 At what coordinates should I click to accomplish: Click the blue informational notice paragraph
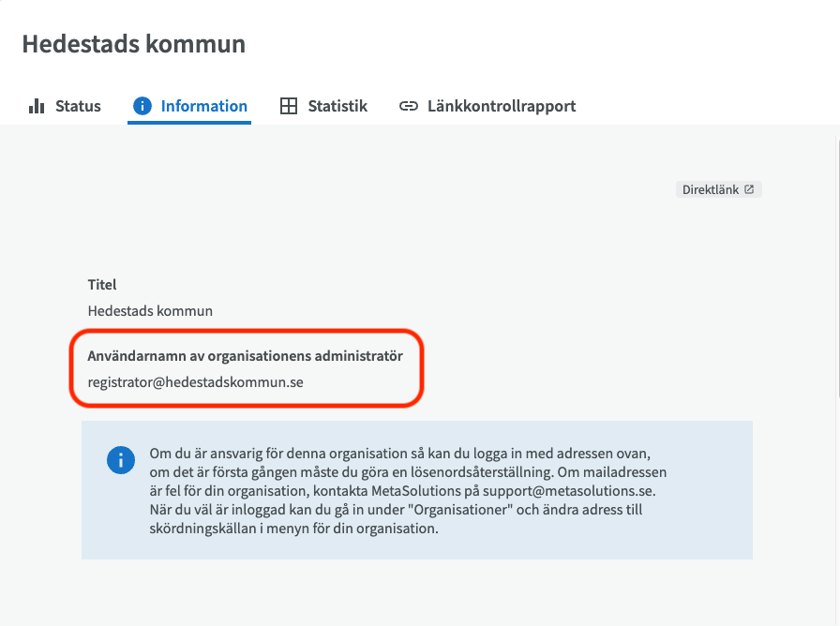[x=408, y=491]
